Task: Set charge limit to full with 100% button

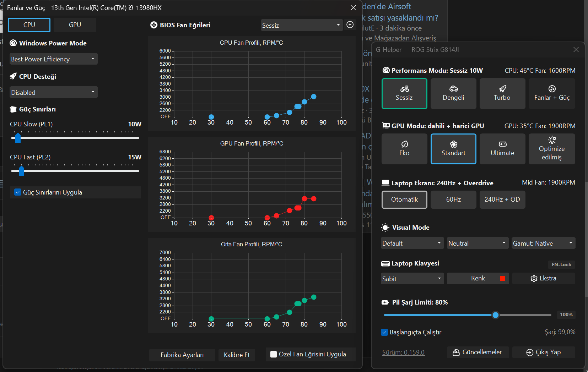Action: click(x=566, y=314)
